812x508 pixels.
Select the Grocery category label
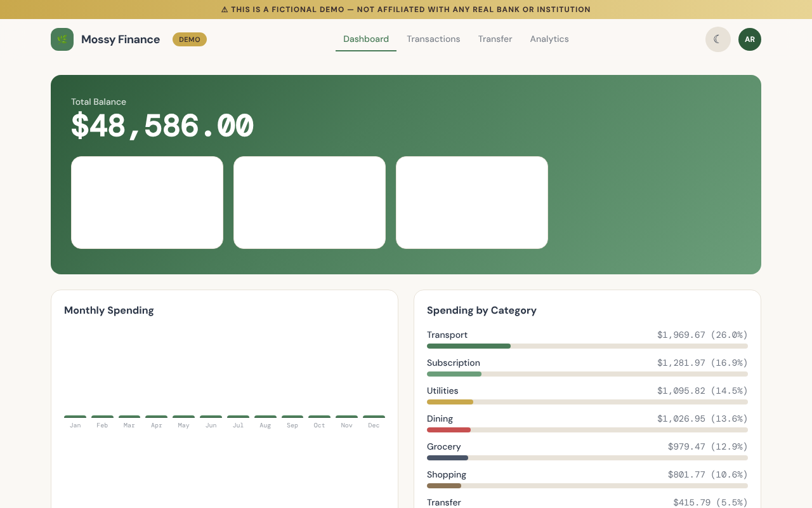443,446
